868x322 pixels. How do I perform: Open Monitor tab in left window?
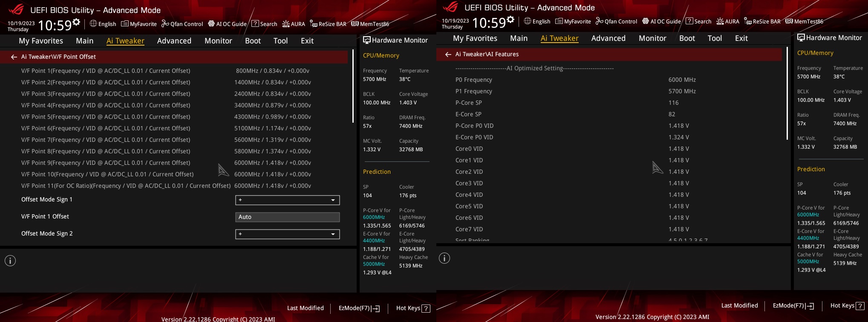pos(218,40)
